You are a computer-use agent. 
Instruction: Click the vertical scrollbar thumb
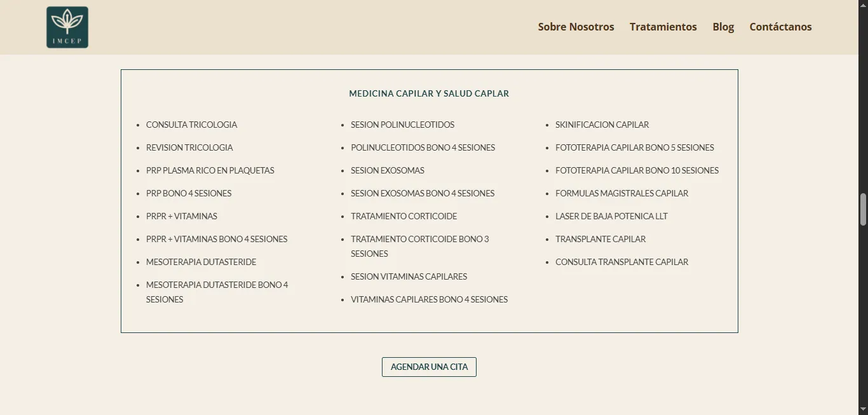pyautogui.click(x=863, y=210)
